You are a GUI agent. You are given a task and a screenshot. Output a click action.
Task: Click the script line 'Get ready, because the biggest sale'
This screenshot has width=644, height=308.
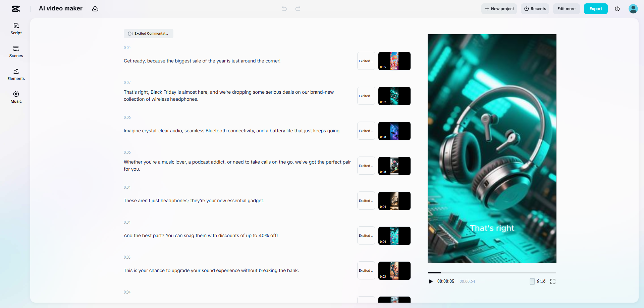pos(202,61)
